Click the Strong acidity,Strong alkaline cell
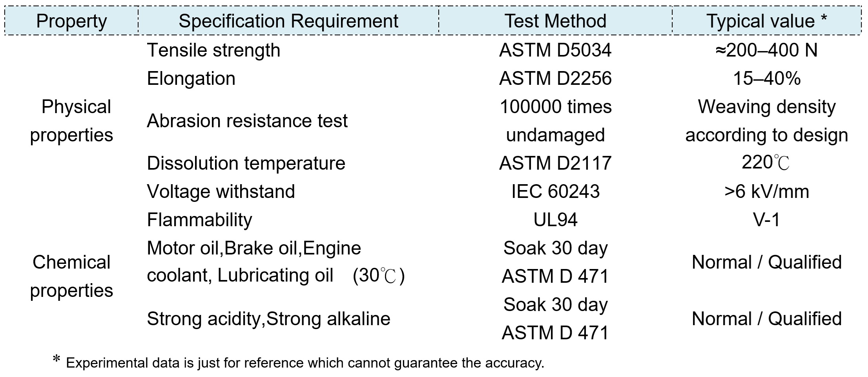868x377 pixels. (268, 319)
